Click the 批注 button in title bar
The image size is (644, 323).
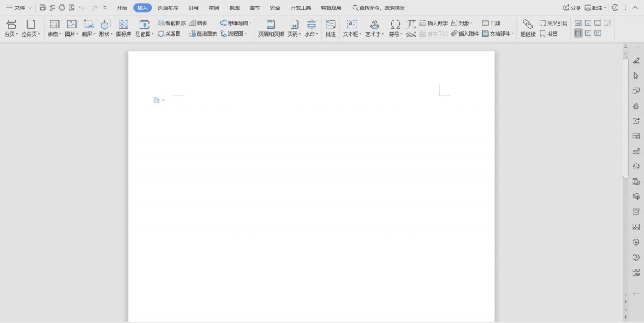(x=595, y=8)
